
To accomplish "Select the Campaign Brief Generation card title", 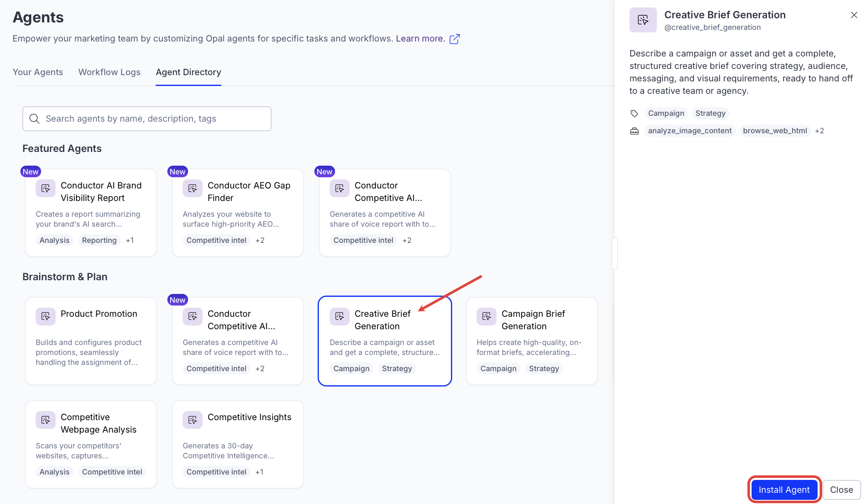I will coord(533,320).
